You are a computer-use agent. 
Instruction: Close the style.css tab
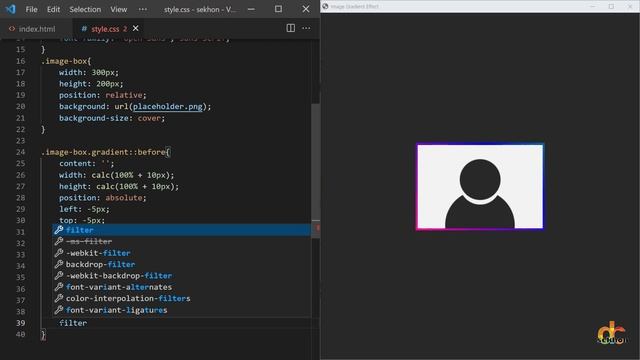(136, 28)
